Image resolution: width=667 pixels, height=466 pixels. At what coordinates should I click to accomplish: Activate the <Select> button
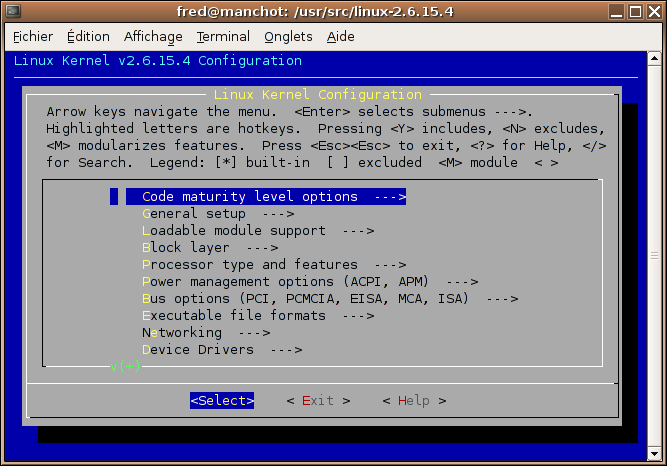coord(222,400)
